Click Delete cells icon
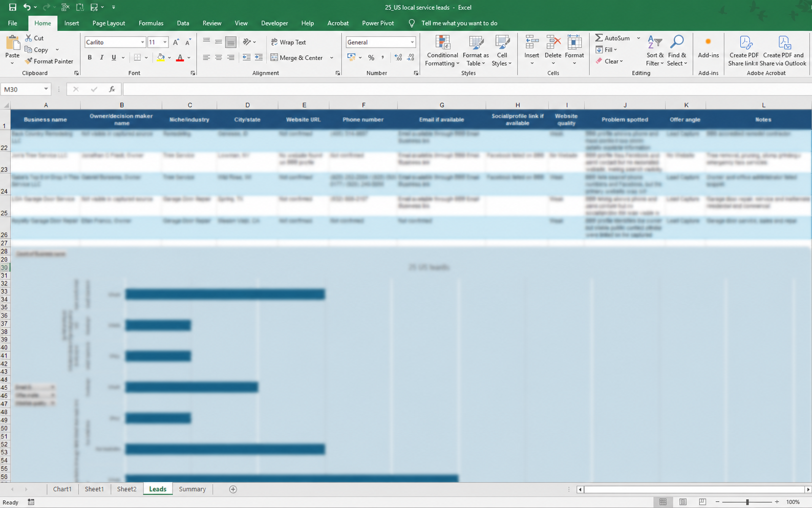 pyautogui.click(x=553, y=43)
